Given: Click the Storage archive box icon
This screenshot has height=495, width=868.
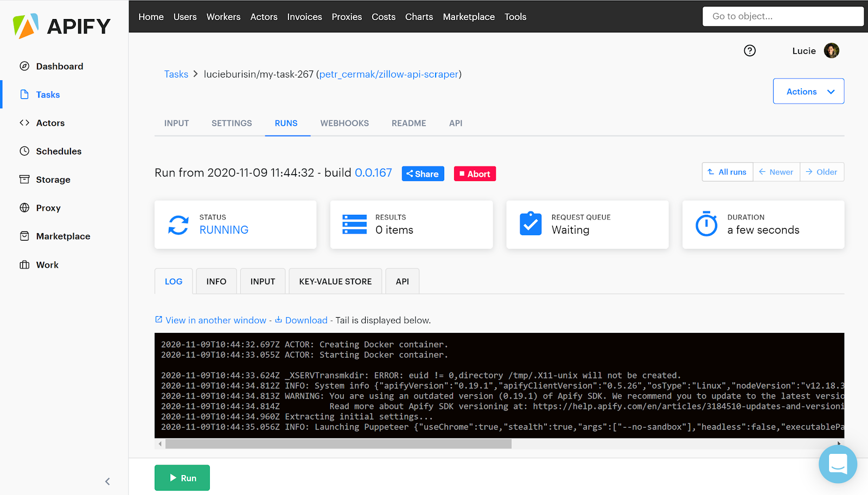Looking at the screenshot, I should coord(24,179).
